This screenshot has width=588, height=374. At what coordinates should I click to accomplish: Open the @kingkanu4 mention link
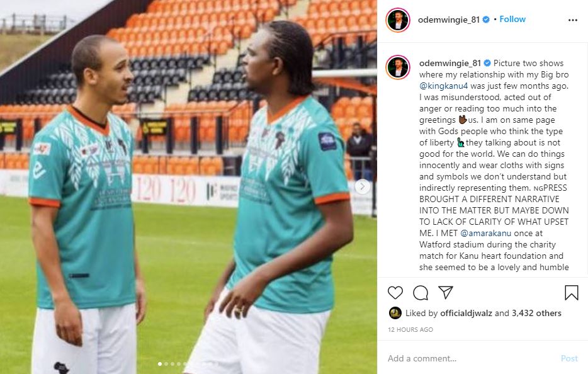pos(444,86)
